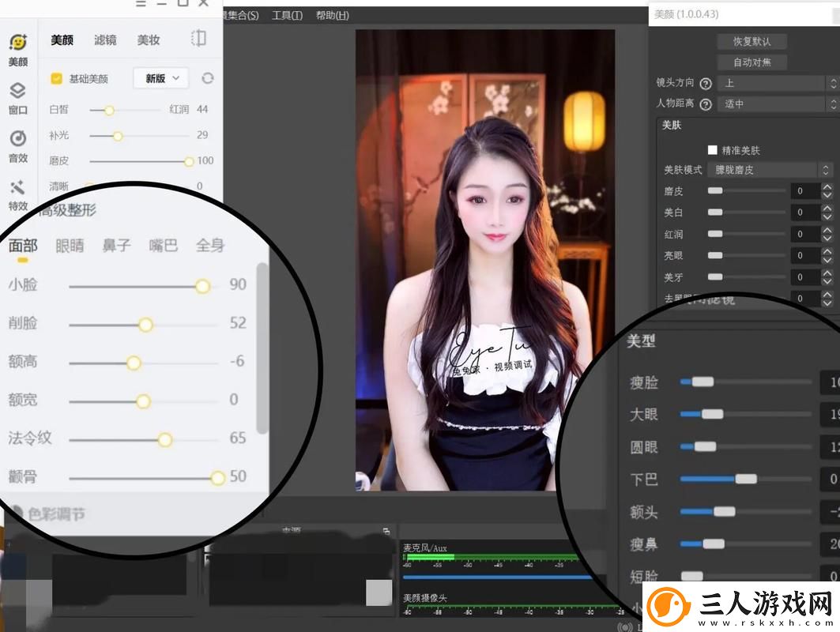Enable the 精准美肤 checkbox
840x632 pixels.
pyautogui.click(x=713, y=150)
